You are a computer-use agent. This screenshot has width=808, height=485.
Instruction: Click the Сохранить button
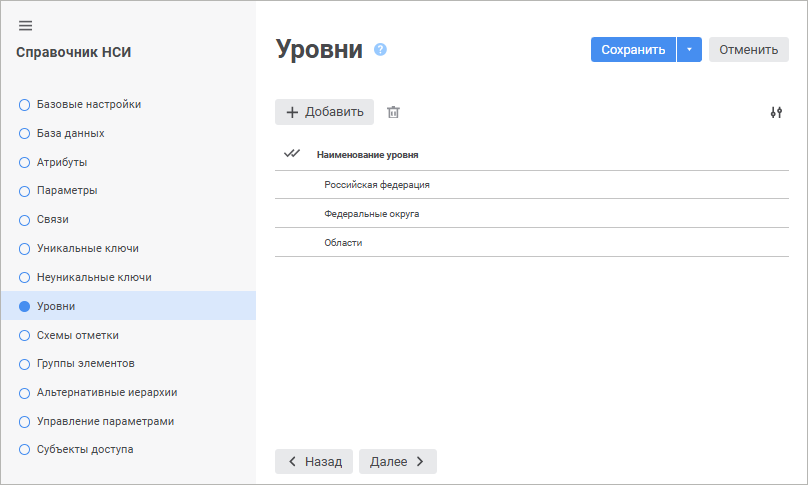point(633,49)
